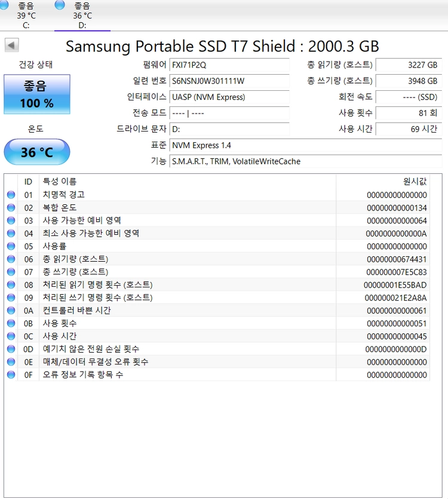Select the 예기치 않은 전원 손실 횟수 row

coord(217,349)
